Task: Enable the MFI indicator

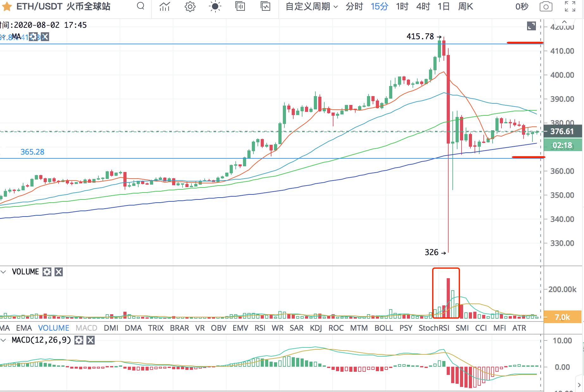Action: pyautogui.click(x=500, y=328)
